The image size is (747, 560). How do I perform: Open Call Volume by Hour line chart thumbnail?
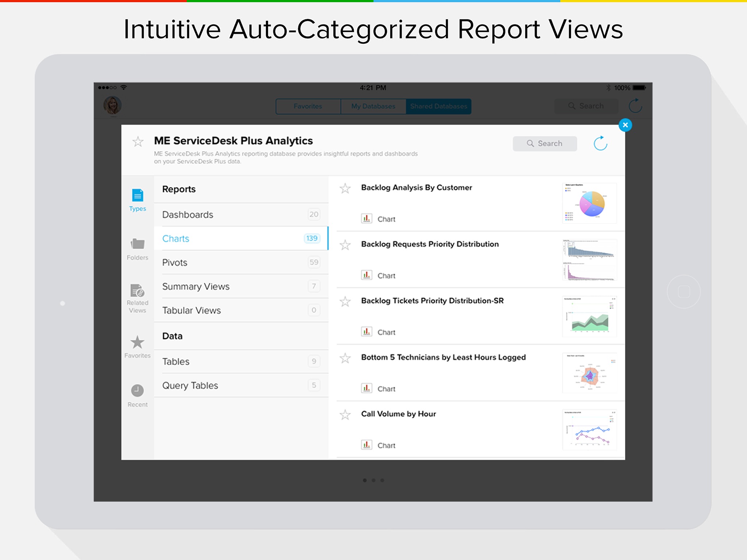(x=589, y=429)
